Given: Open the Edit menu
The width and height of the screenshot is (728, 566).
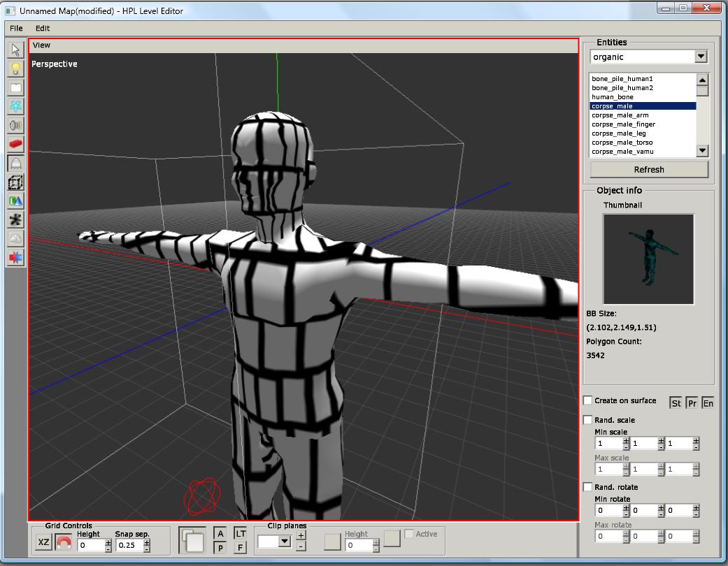Looking at the screenshot, I should point(43,28).
